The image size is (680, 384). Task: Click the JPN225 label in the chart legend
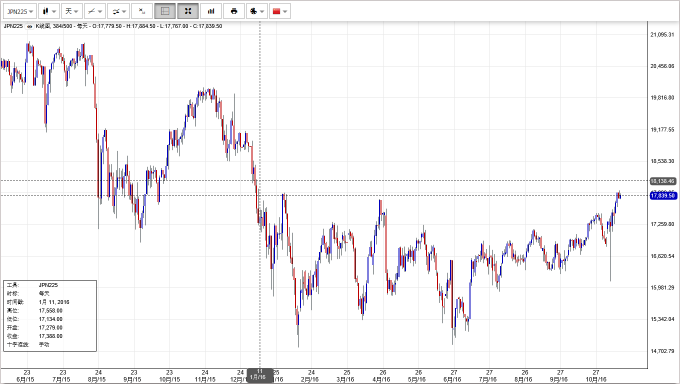pos(13,26)
